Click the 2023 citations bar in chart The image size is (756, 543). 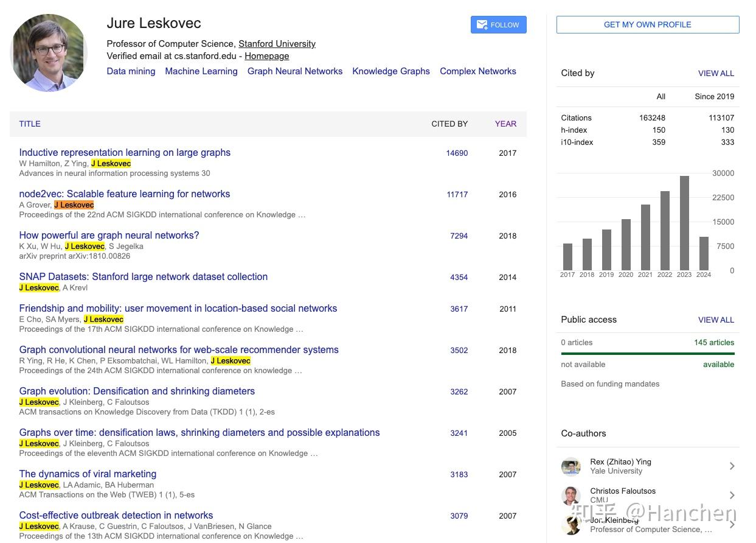point(684,223)
